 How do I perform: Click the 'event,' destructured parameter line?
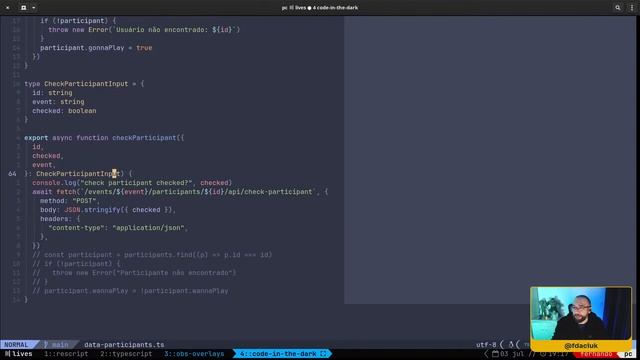coord(44,165)
